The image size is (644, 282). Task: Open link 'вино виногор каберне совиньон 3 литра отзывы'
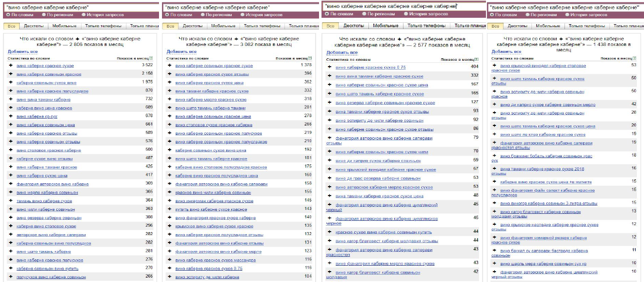[542, 203]
